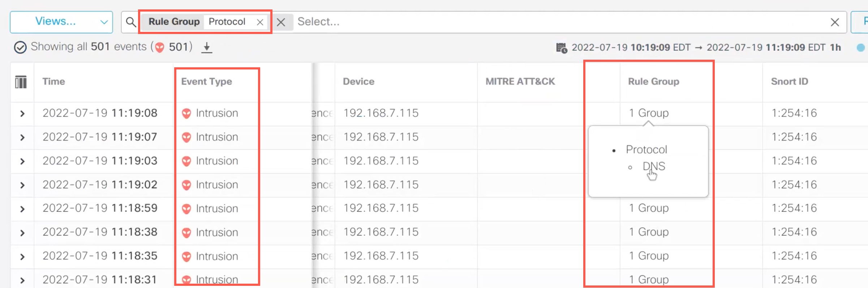Remove the Rule Group Protocol filter tag
This screenshot has width=868, height=288.
260,22
